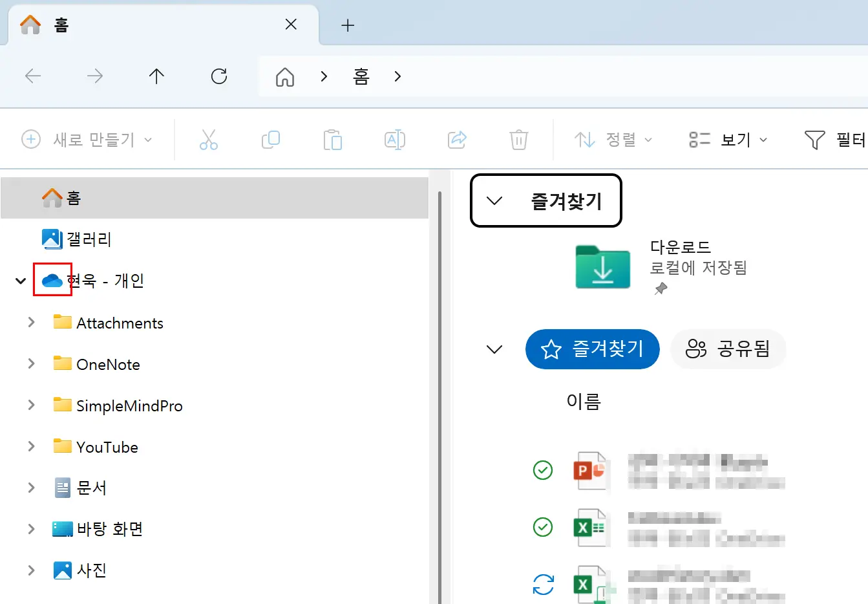Click the Paste clipboard icon
This screenshot has width=868, height=604.
[332, 139]
